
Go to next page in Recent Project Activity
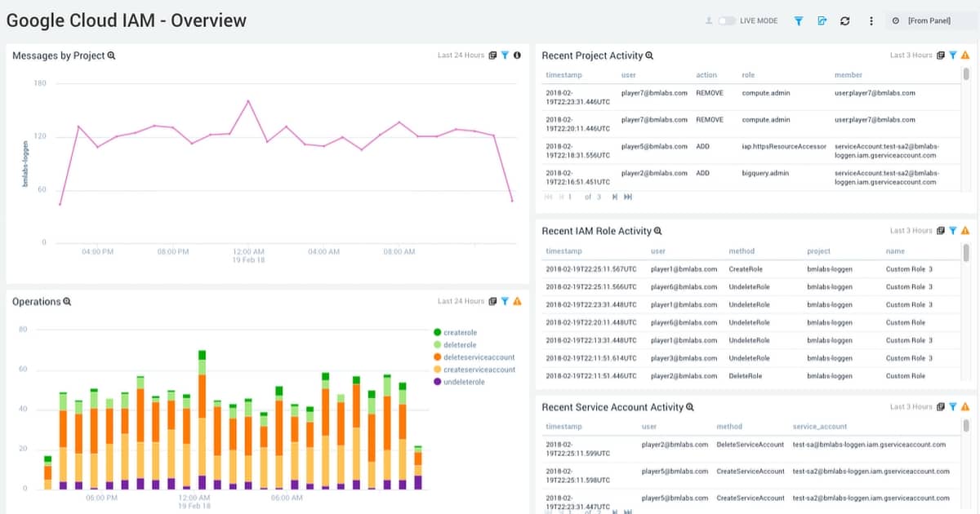coord(614,197)
